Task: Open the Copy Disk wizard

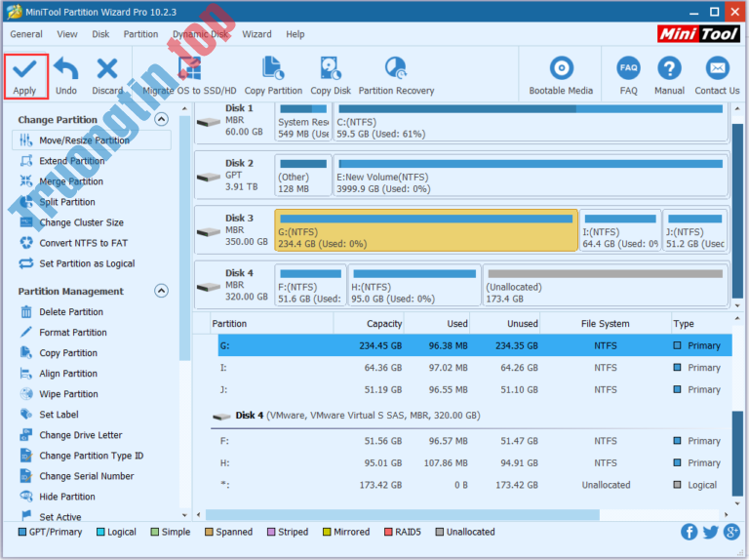Action: [331, 76]
